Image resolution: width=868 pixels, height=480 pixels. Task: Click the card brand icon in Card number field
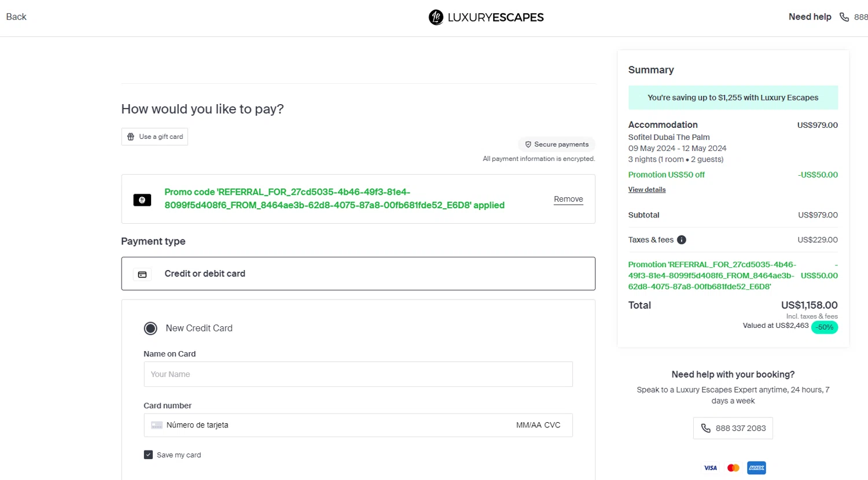click(157, 425)
